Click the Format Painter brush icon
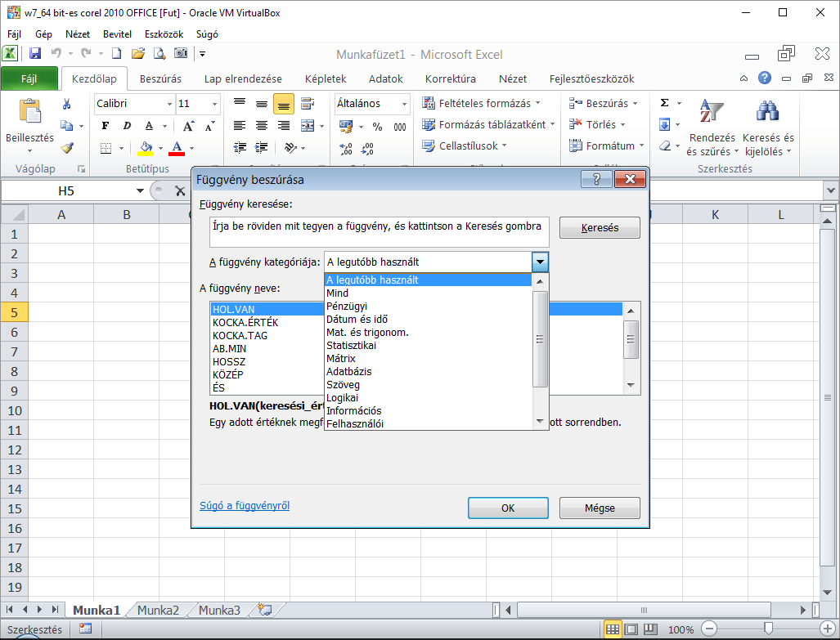840x640 pixels. point(67,148)
